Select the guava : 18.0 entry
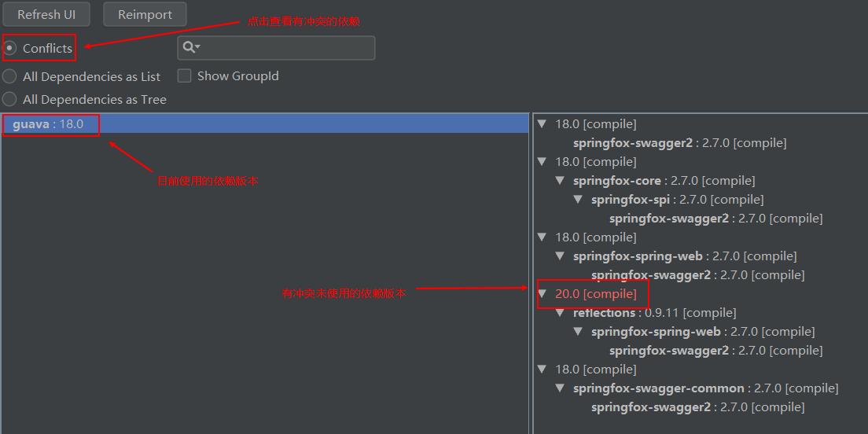Image resolution: width=868 pixels, height=434 pixels. click(265, 124)
